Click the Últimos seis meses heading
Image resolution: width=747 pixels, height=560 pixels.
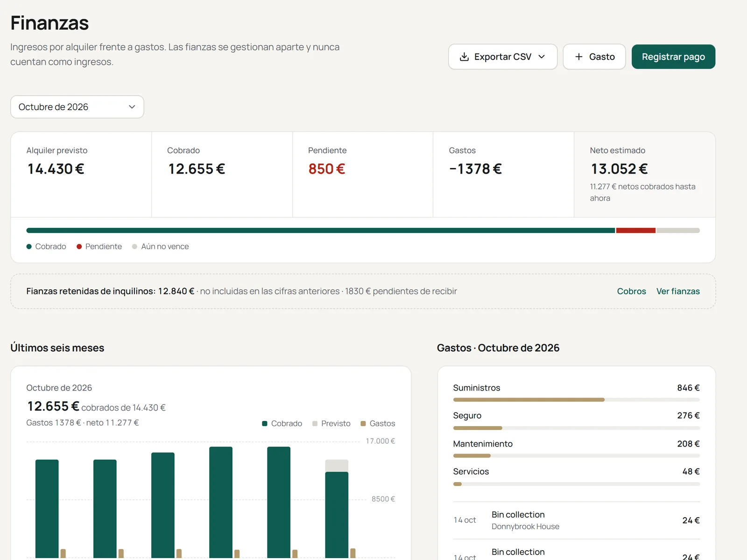click(57, 348)
